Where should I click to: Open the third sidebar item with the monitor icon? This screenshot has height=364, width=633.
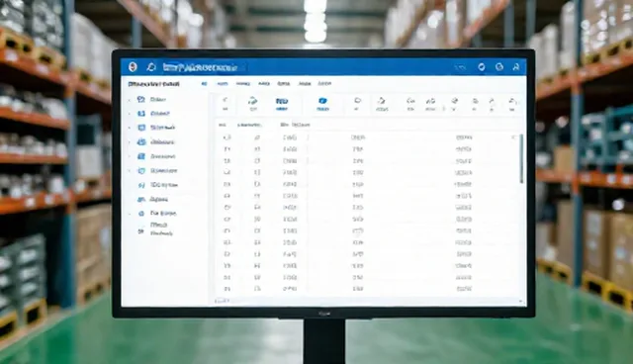tap(156, 128)
